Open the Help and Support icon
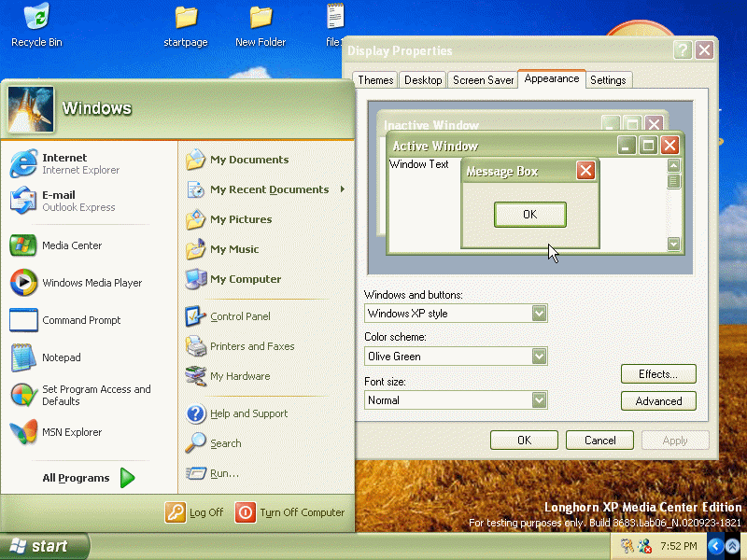 tap(195, 413)
